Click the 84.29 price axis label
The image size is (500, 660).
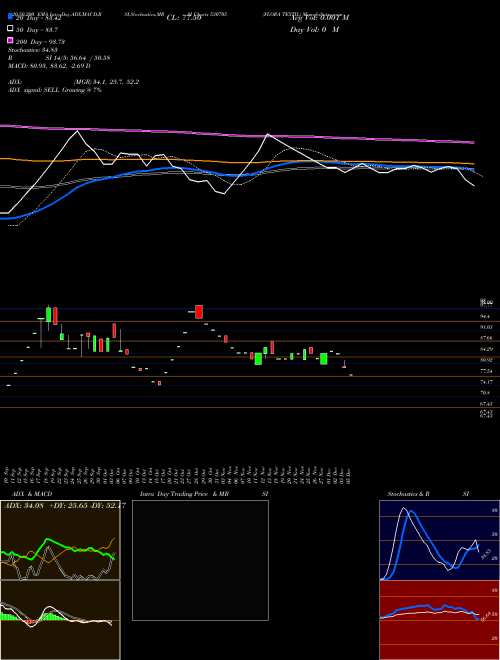coord(486,349)
